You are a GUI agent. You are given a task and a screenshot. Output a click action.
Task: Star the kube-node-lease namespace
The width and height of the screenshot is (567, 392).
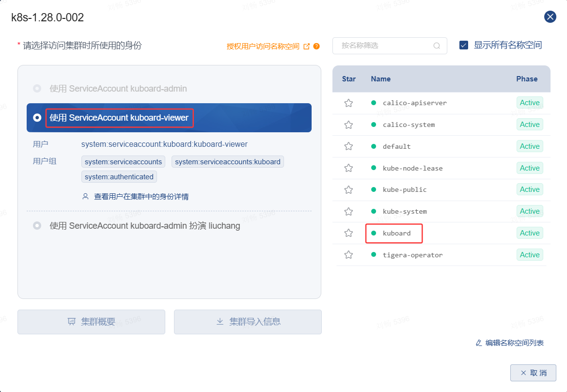(348, 168)
